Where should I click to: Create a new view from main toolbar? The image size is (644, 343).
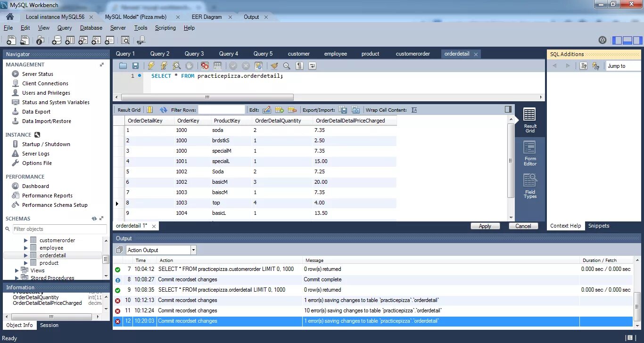click(x=83, y=40)
